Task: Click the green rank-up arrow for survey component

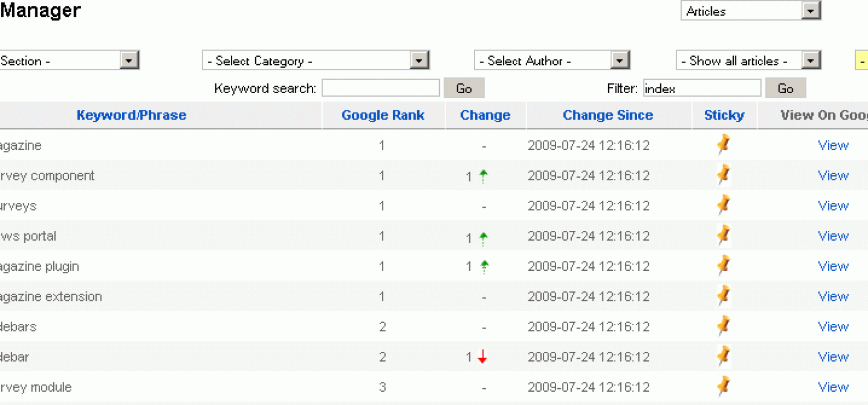Action: click(483, 175)
